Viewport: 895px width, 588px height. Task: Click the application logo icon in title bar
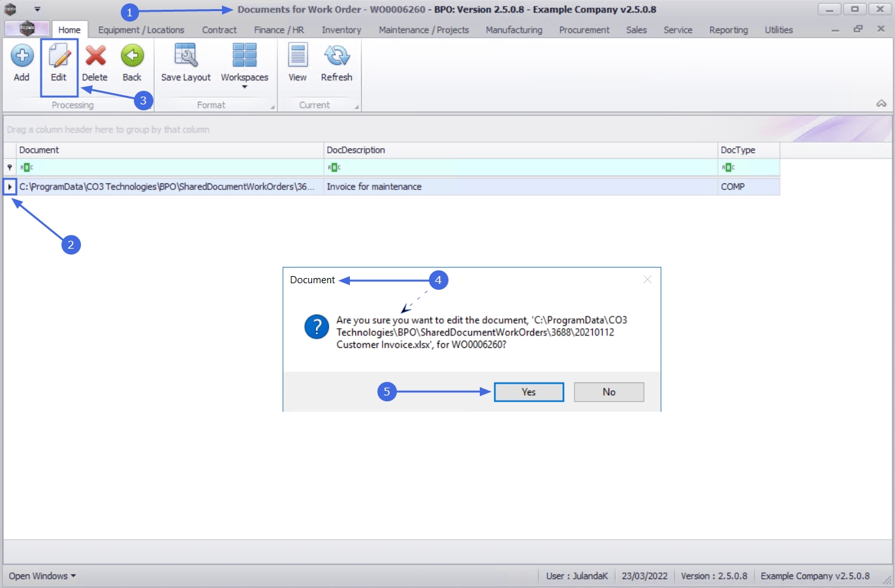tap(10, 9)
